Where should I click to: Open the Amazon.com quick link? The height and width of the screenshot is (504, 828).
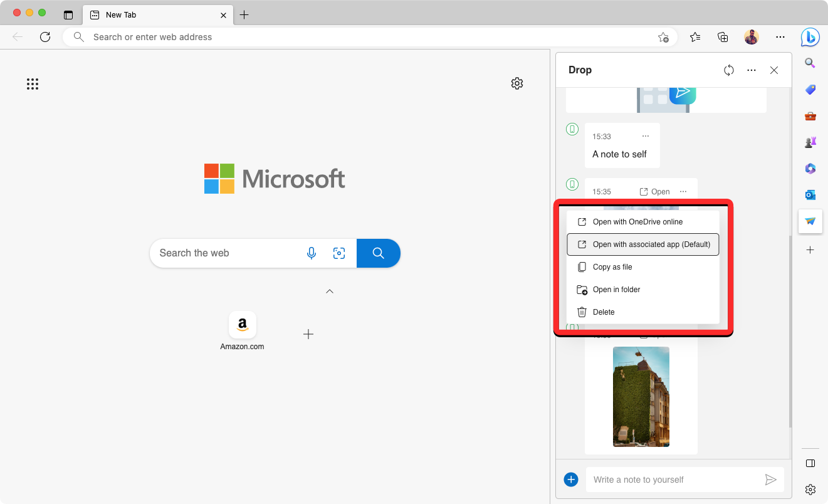[x=242, y=325]
